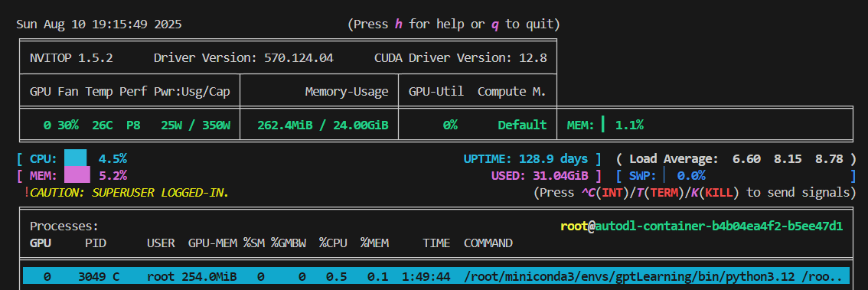Click the process runtime 1:49:44

point(426,276)
